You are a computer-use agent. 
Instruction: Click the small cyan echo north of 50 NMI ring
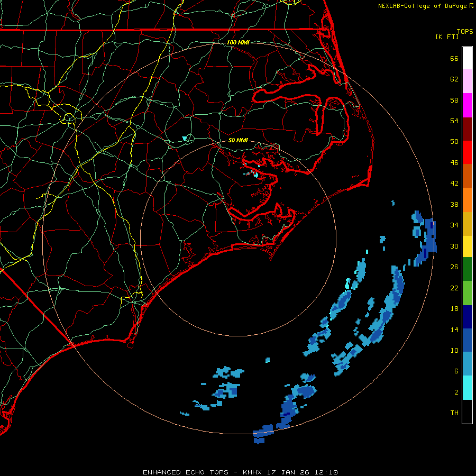pos(185,138)
